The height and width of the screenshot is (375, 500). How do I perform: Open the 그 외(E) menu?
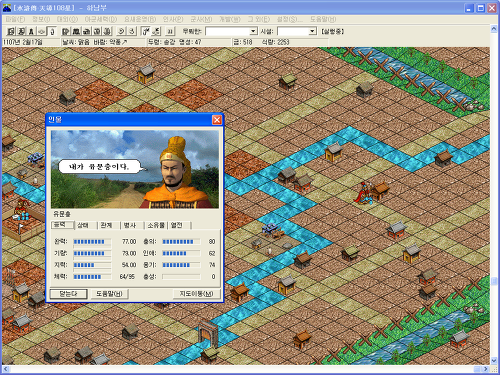pos(259,19)
